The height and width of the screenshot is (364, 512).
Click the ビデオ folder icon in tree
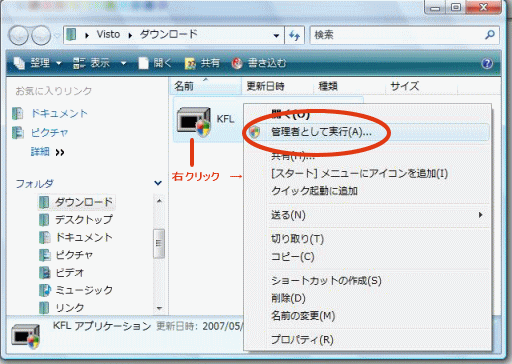(x=44, y=273)
